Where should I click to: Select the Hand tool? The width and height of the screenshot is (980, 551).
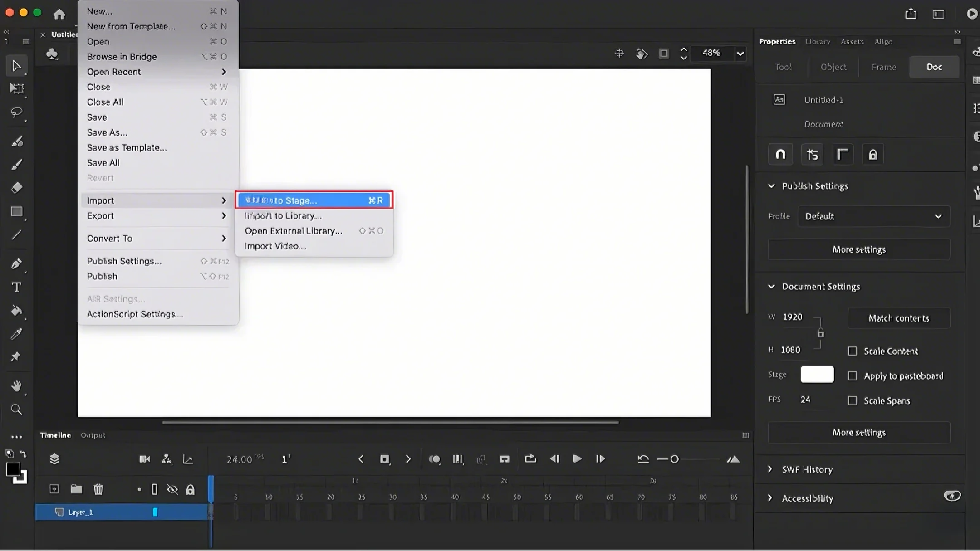click(16, 386)
